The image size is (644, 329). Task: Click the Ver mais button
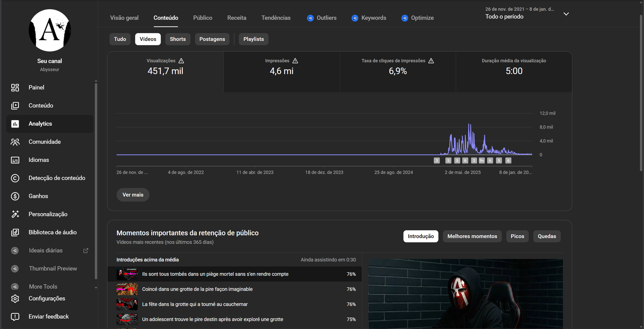tap(133, 195)
